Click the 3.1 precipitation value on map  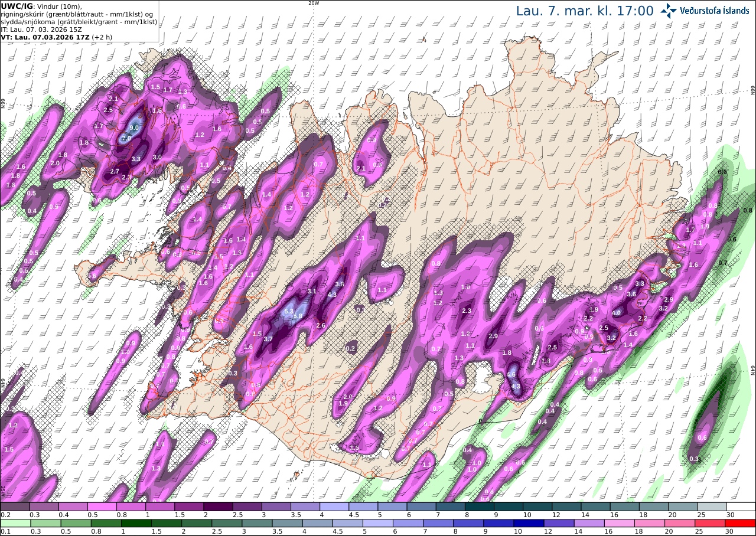(312, 291)
